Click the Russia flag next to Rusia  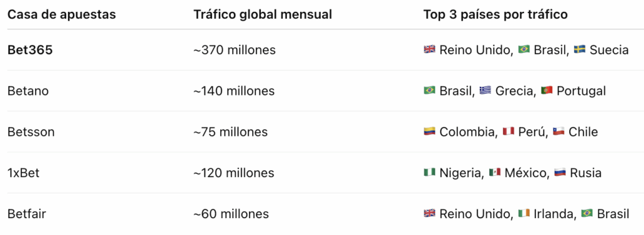tap(560, 173)
